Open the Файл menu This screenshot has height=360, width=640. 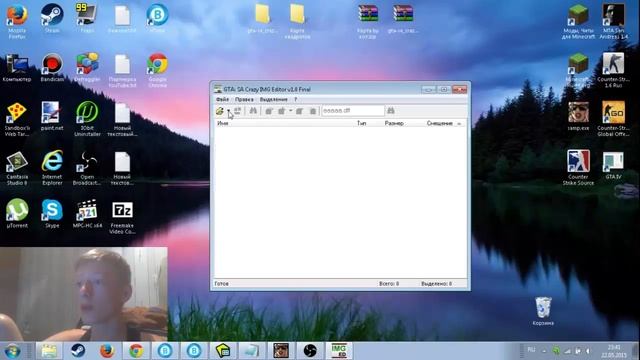pos(222,100)
